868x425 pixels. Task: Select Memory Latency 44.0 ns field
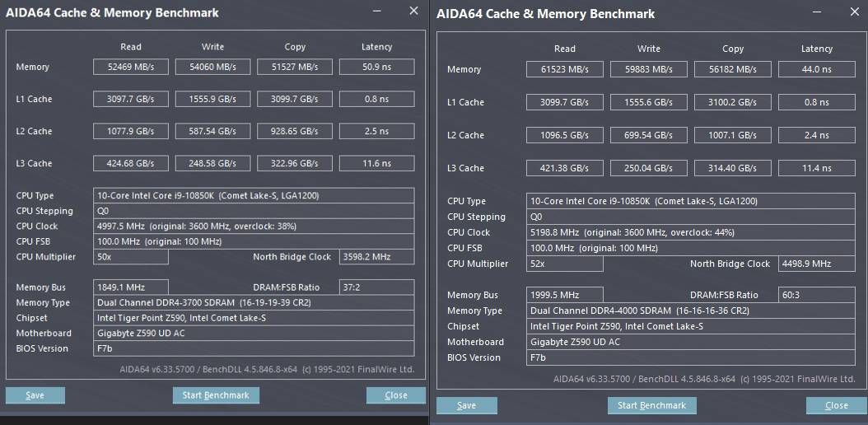(817, 69)
